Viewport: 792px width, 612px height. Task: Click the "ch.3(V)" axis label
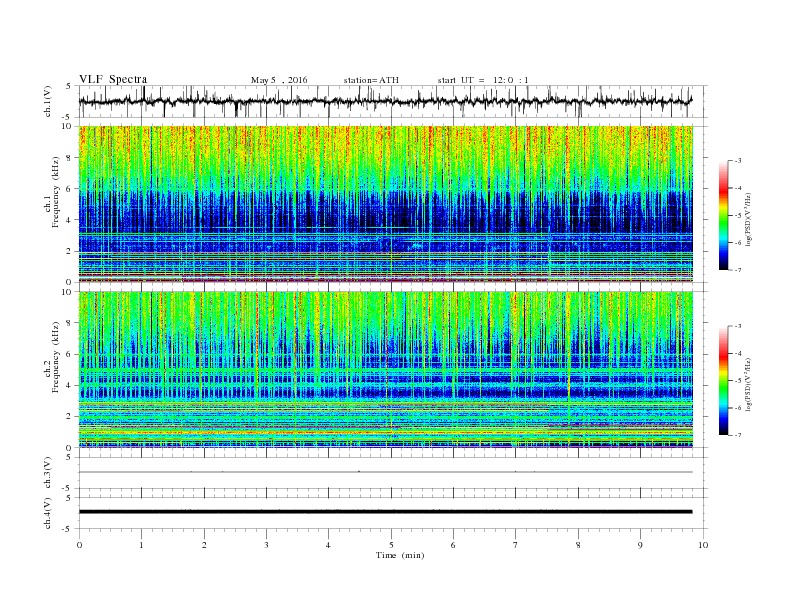click(x=48, y=473)
